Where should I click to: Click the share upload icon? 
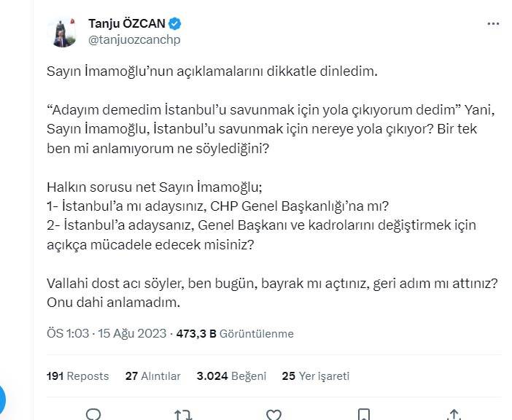(x=454, y=415)
